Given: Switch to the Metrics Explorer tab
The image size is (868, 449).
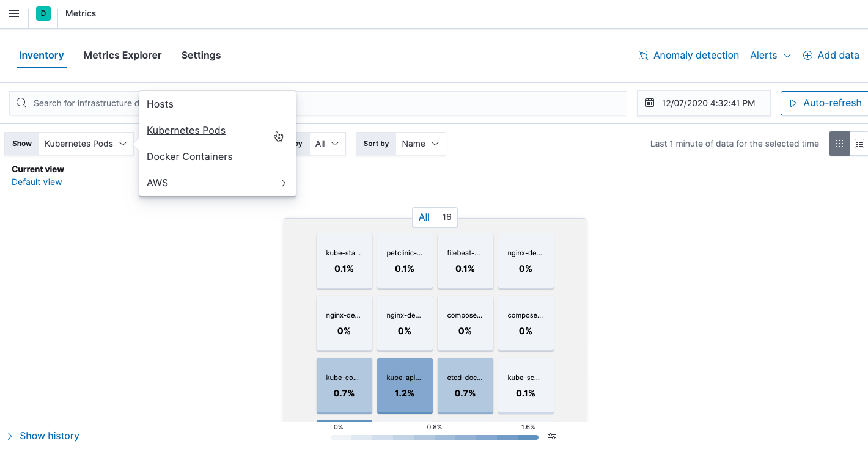Looking at the screenshot, I should 122,55.
